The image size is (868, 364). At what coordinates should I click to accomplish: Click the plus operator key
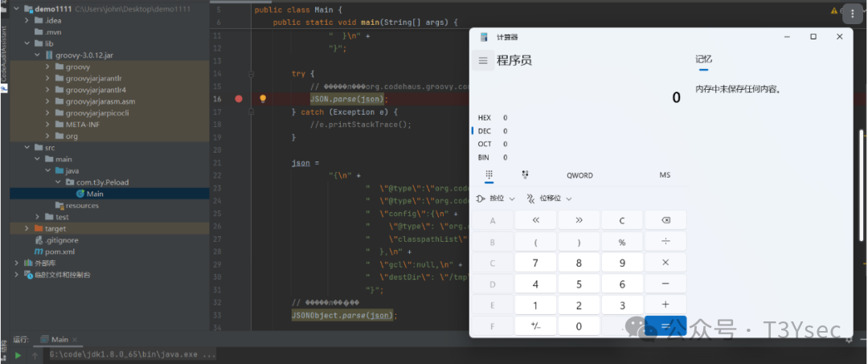click(x=665, y=305)
